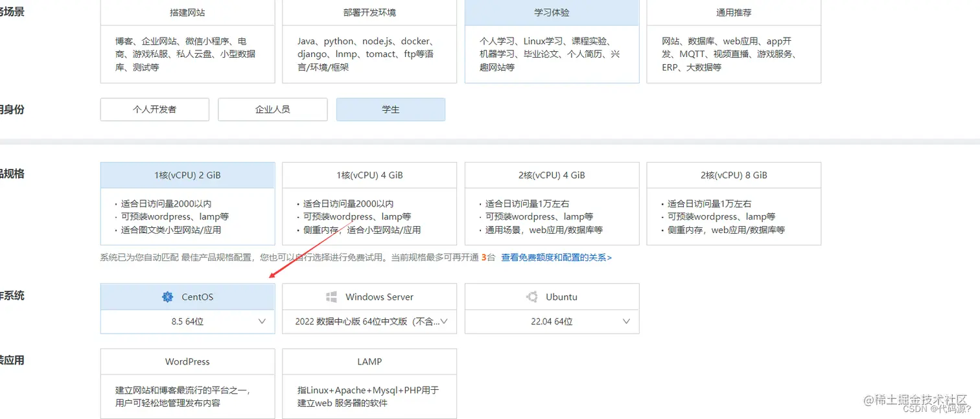Select the 部署开发环境 scenario card
Viewport: 980px width, 419px height.
[x=369, y=11]
